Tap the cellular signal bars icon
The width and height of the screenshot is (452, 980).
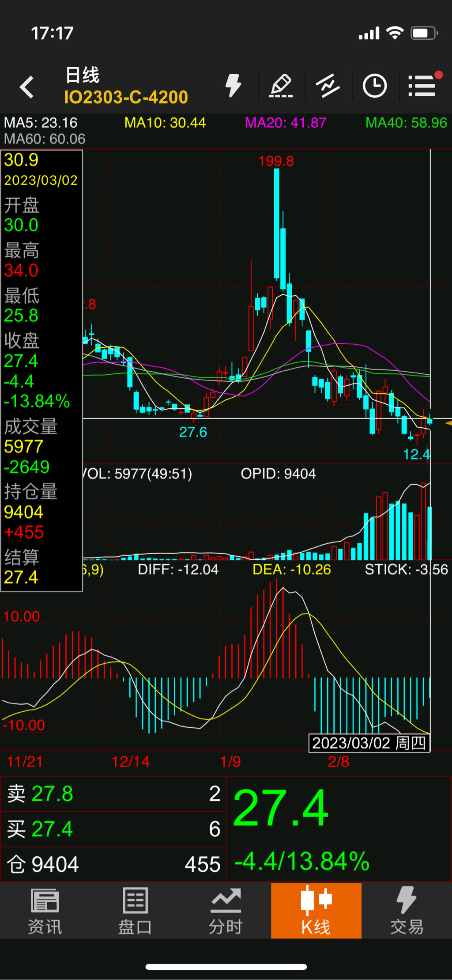tap(369, 34)
